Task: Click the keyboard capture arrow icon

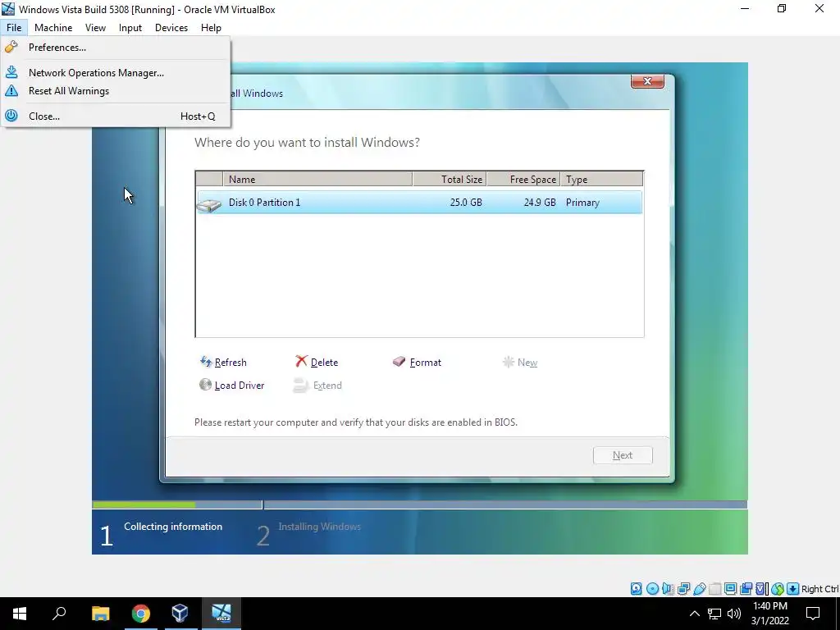Action: click(793, 589)
